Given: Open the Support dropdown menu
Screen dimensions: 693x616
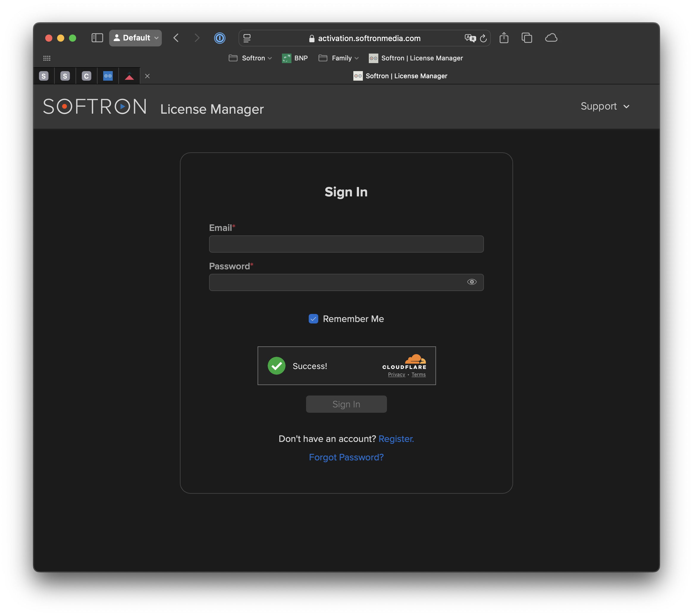Looking at the screenshot, I should pyautogui.click(x=605, y=106).
